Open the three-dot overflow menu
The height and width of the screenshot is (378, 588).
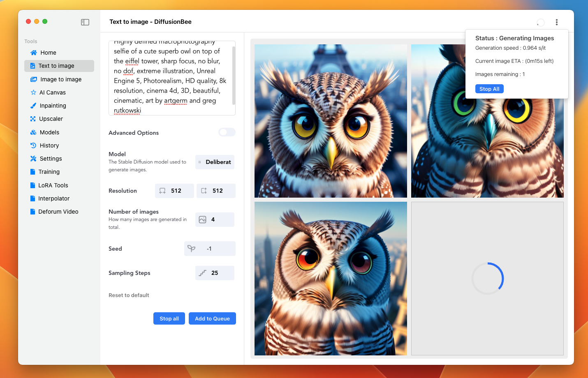pyautogui.click(x=557, y=22)
